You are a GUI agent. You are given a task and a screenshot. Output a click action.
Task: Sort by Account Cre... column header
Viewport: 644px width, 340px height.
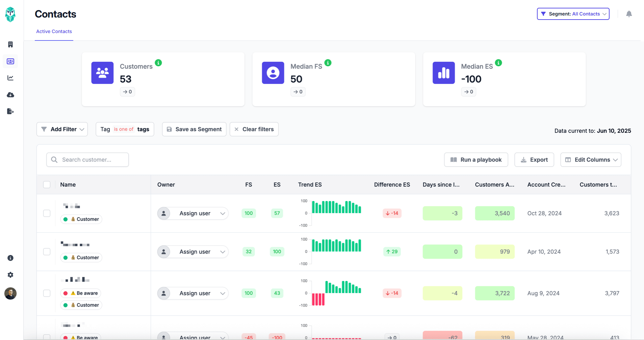[x=546, y=185]
